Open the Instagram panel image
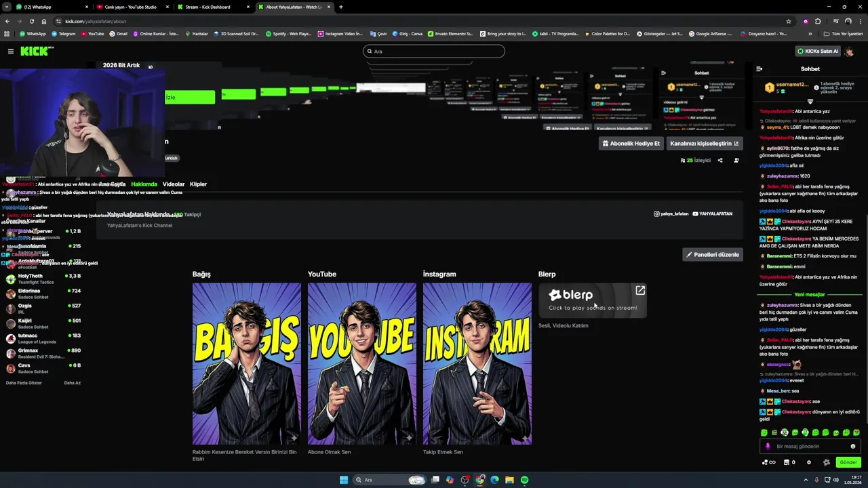 pyautogui.click(x=477, y=363)
